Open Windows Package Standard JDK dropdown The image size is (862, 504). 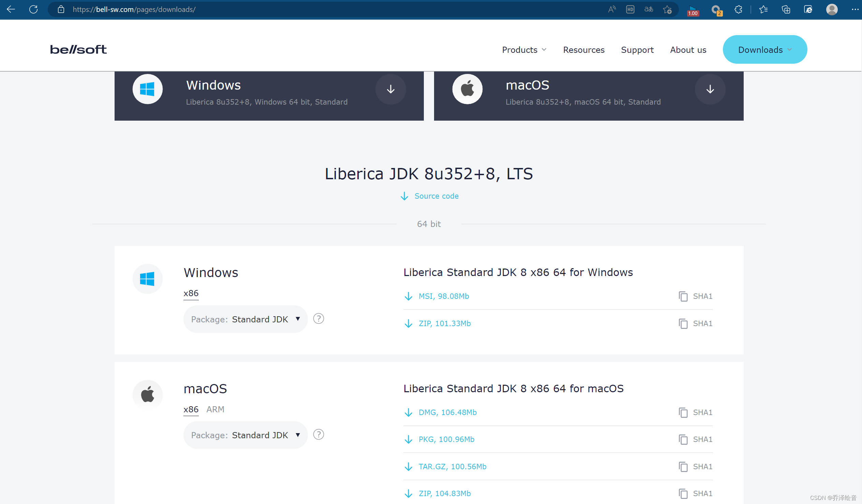click(246, 319)
